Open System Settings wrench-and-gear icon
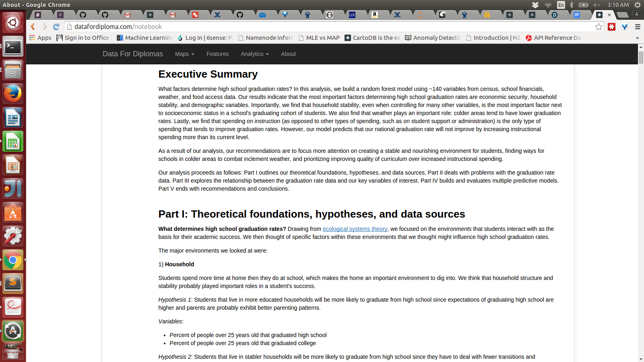This screenshot has height=362, width=644. (x=13, y=236)
